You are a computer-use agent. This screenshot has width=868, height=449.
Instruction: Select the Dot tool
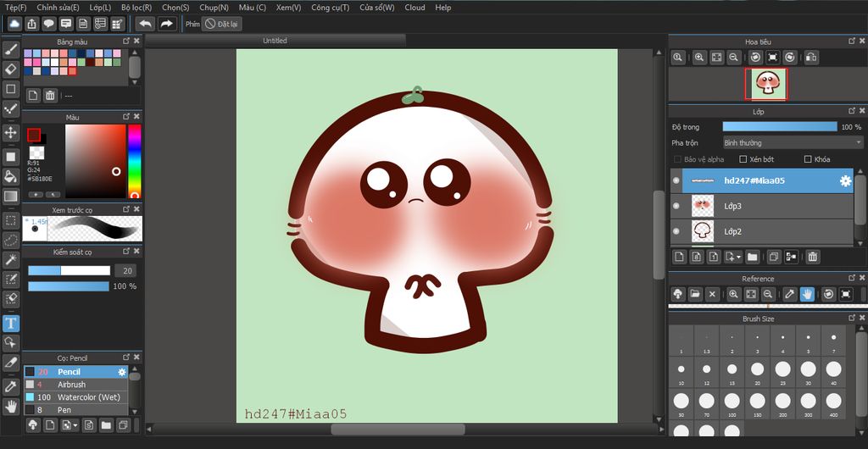(11, 109)
